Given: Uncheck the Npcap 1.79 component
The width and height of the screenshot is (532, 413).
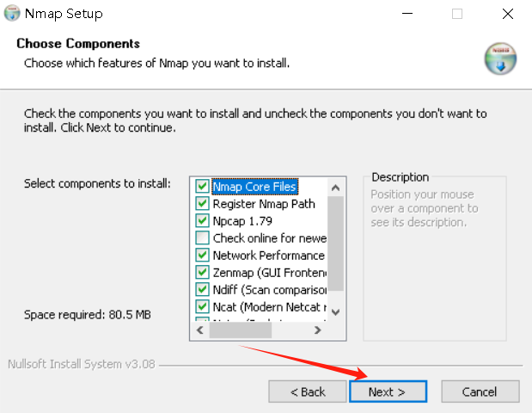Looking at the screenshot, I should [x=202, y=221].
